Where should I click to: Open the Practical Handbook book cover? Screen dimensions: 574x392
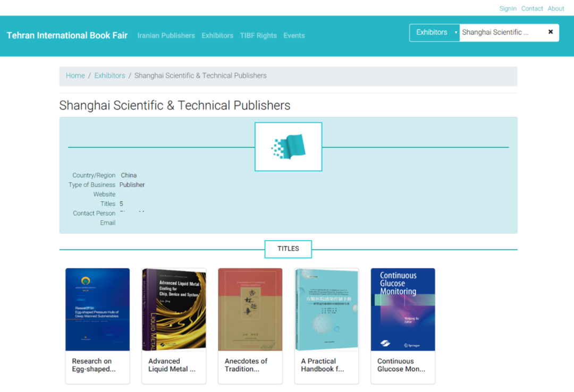point(326,309)
